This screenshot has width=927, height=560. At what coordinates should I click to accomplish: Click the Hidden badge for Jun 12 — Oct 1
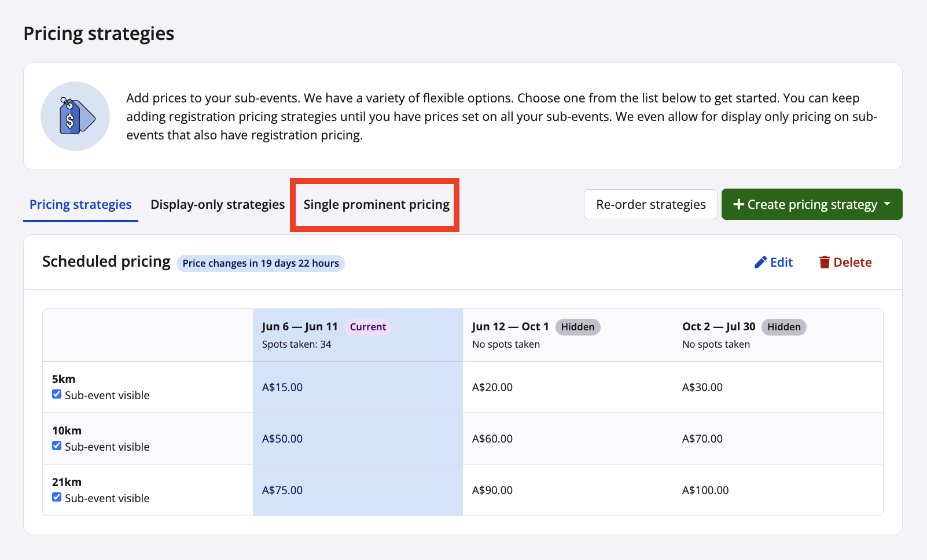pyautogui.click(x=577, y=327)
